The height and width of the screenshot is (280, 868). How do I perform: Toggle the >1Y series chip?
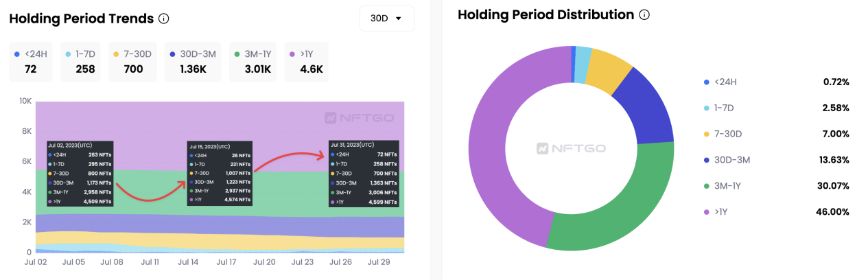point(306,62)
